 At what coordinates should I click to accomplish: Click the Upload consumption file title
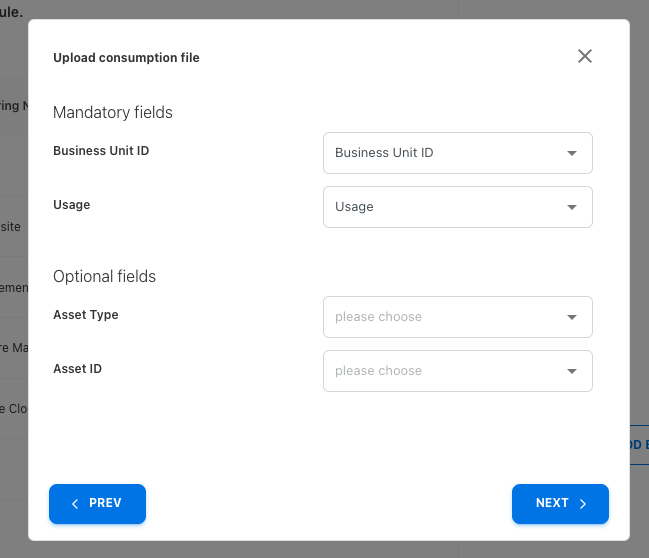coord(126,57)
